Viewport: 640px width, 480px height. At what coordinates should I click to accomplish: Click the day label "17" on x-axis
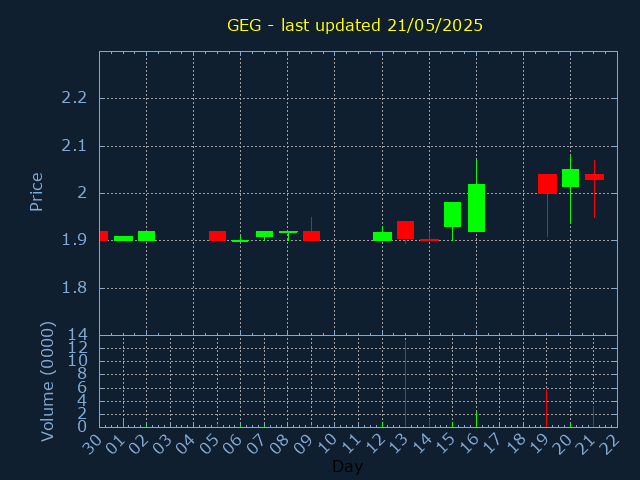pos(492,444)
